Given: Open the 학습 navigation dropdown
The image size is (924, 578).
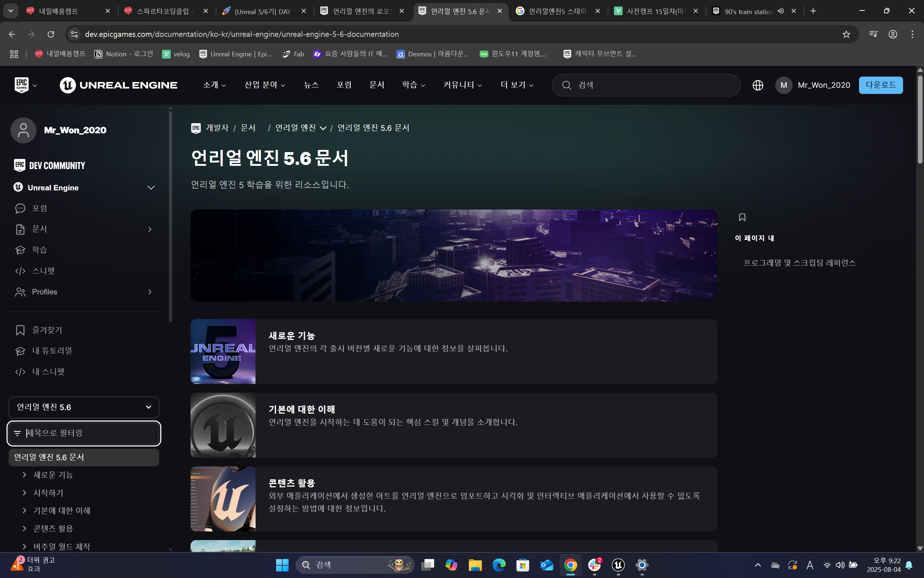Looking at the screenshot, I should click(x=414, y=85).
